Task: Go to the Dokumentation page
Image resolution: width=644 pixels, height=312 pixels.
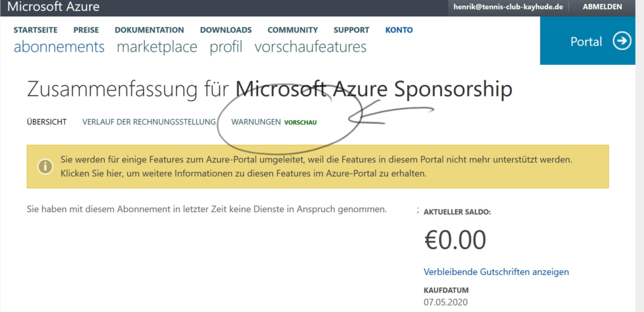Action: click(149, 30)
